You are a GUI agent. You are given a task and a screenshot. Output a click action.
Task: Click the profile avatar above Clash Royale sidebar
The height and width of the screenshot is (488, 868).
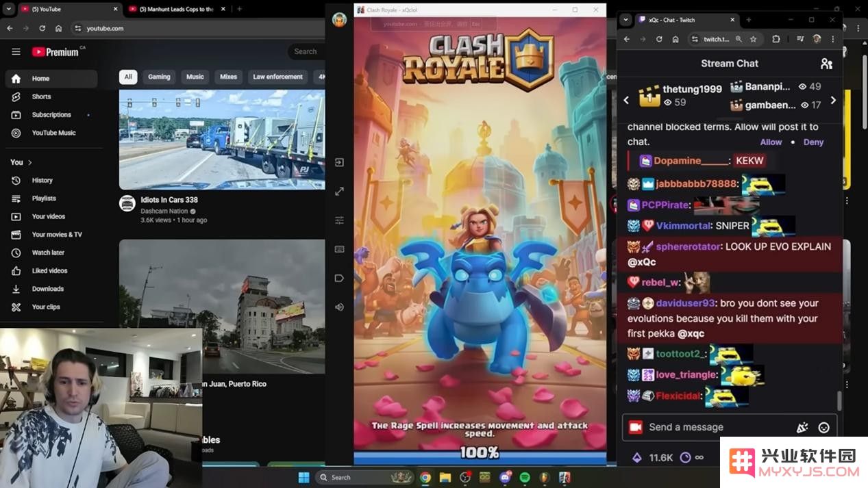pyautogui.click(x=339, y=19)
